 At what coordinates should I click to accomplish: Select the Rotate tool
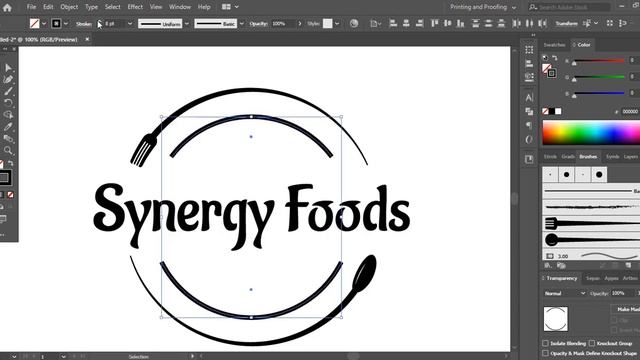8,103
